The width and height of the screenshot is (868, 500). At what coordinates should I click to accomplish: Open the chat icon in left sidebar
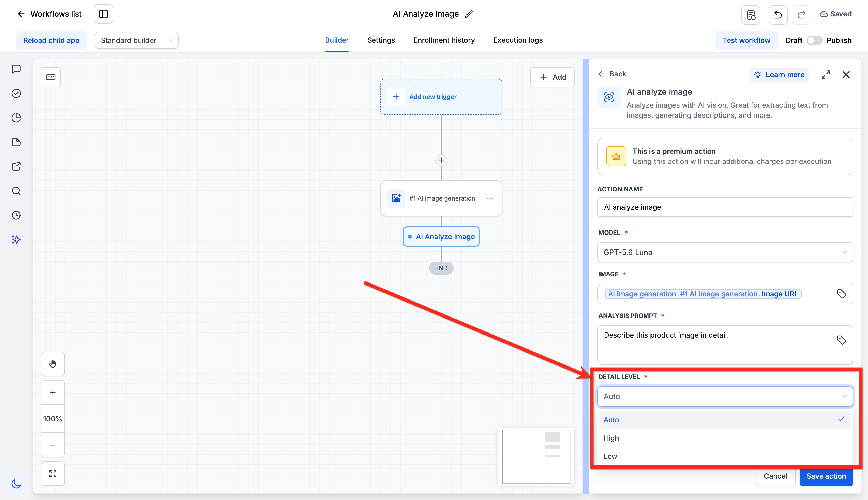16,69
